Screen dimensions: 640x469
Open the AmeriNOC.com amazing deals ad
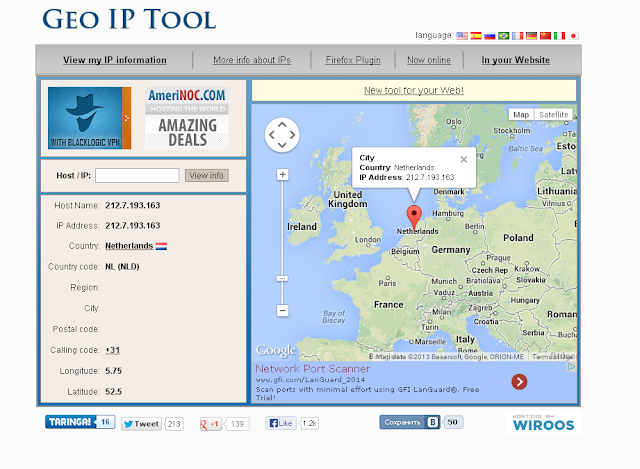[187, 118]
